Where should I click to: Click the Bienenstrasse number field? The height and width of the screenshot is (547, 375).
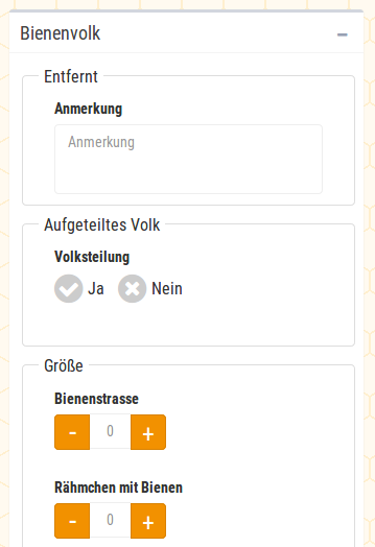tap(110, 432)
